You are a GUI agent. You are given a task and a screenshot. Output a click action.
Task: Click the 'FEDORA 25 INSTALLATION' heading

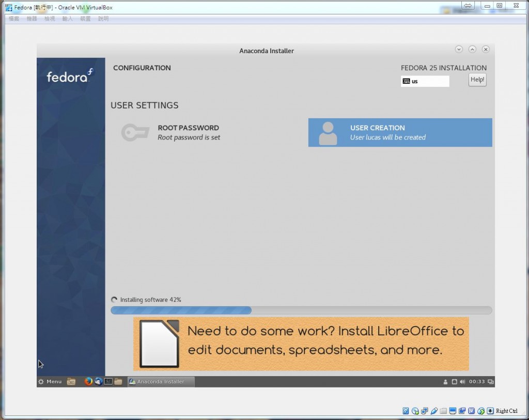click(444, 68)
